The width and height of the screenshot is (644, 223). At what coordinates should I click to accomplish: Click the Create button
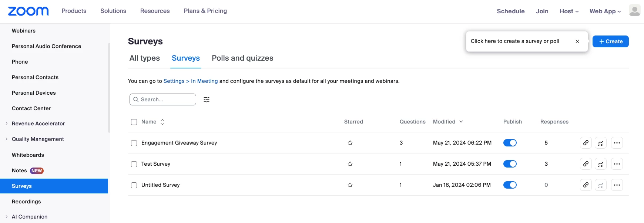pyautogui.click(x=610, y=41)
